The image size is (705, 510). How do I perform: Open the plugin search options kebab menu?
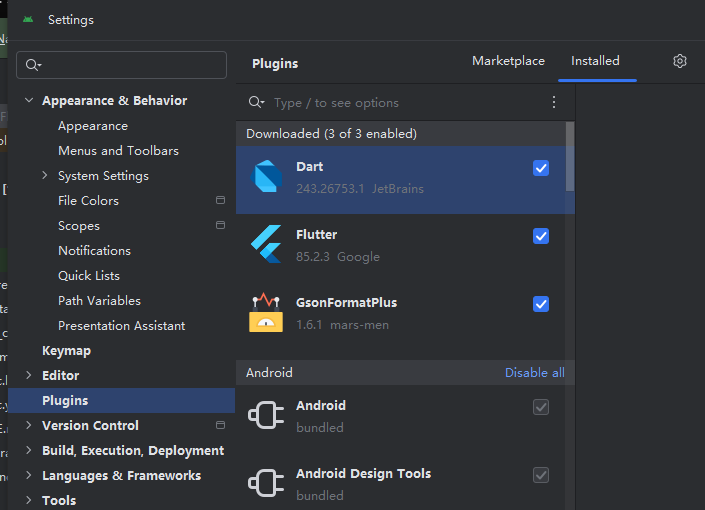click(x=554, y=103)
